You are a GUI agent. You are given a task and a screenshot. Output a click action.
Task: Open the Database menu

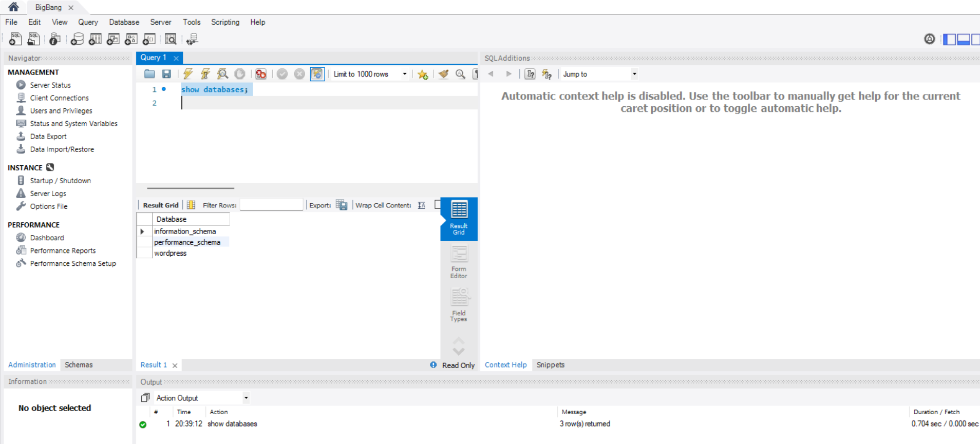124,22
